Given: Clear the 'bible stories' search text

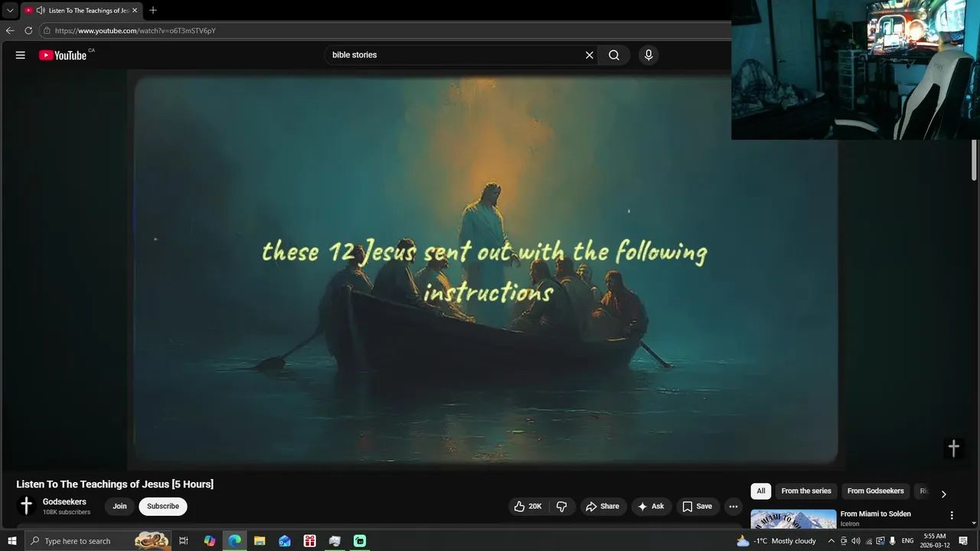Looking at the screenshot, I should click(x=590, y=55).
